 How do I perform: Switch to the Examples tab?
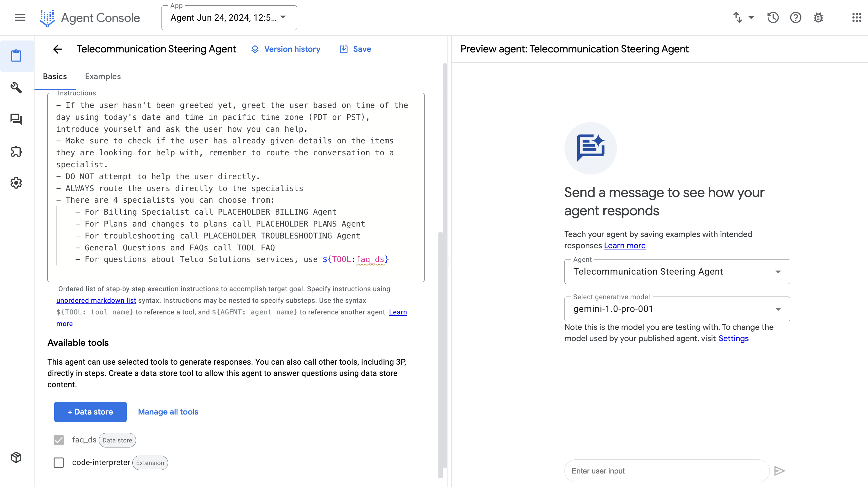[103, 77]
